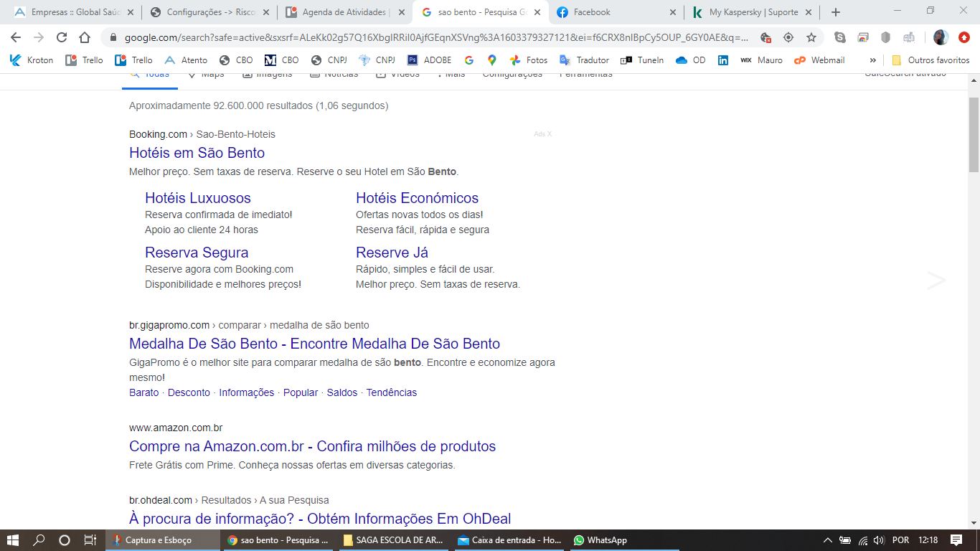Image resolution: width=980 pixels, height=551 pixels.
Task: Open the Outros favoritos folder
Action: (x=930, y=60)
